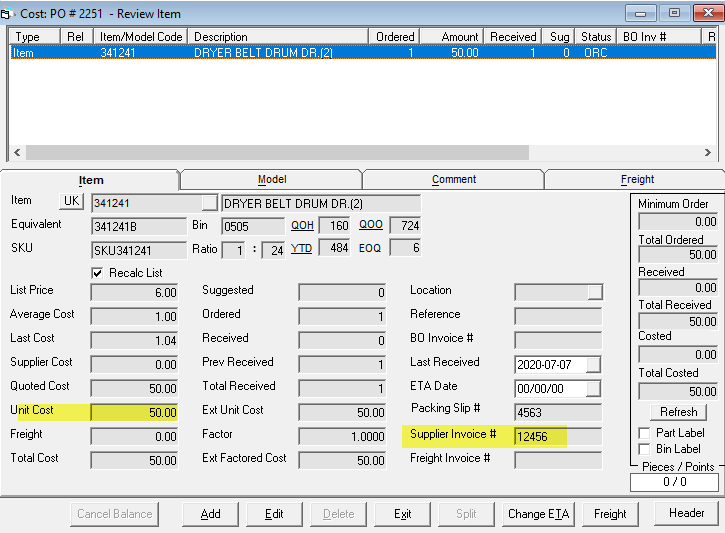Viewport: 725px width, 533px height.
Task: Switch to the Model tab
Action: [272, 179]
